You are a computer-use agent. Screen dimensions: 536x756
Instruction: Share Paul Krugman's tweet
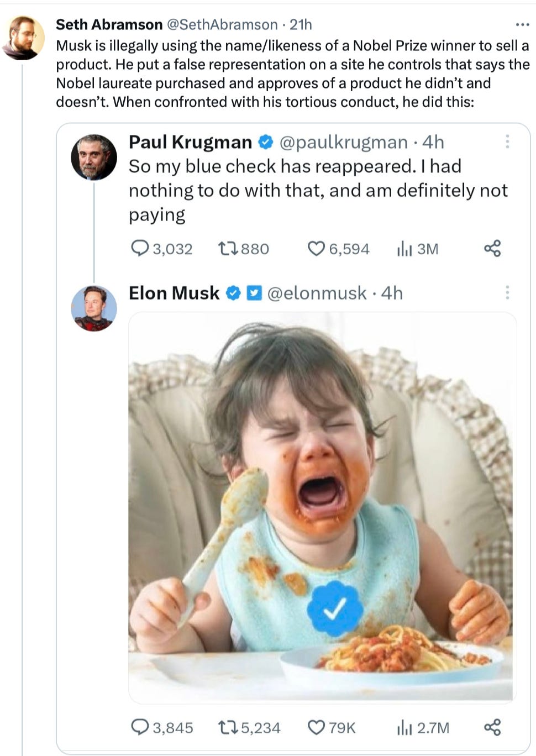(x=492, y=249)
